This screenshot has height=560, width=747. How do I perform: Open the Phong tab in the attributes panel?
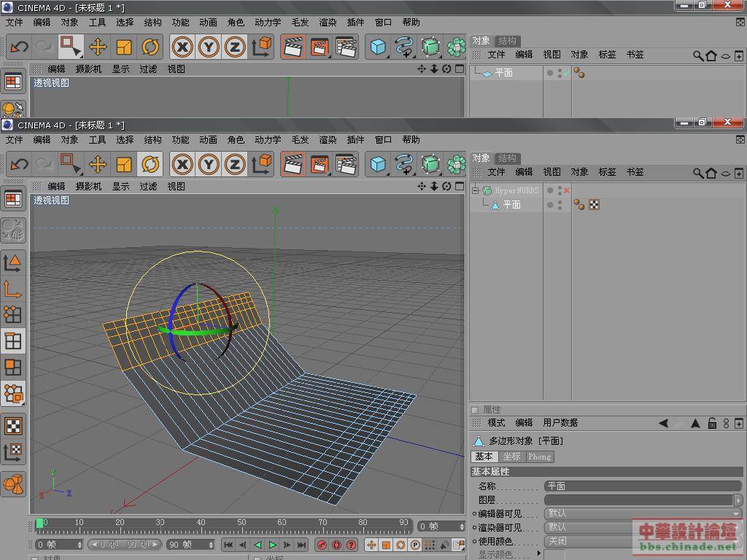(540, 456)
